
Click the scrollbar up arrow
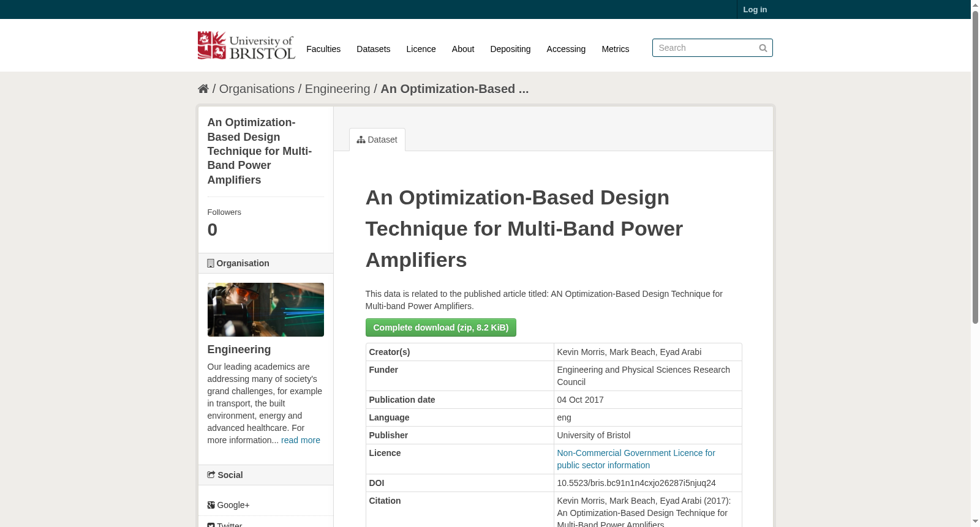(975, 5)
